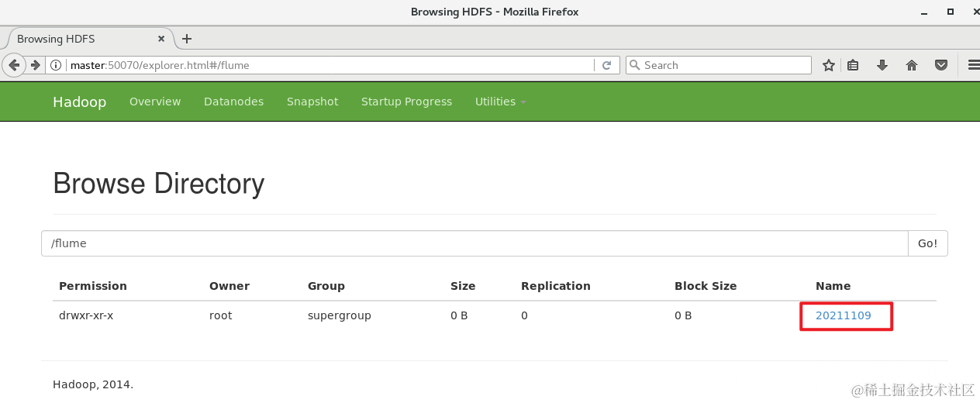Open the Pocket icon in toolbar
Viewport: 980px width, 403px height.
point(941,65)
